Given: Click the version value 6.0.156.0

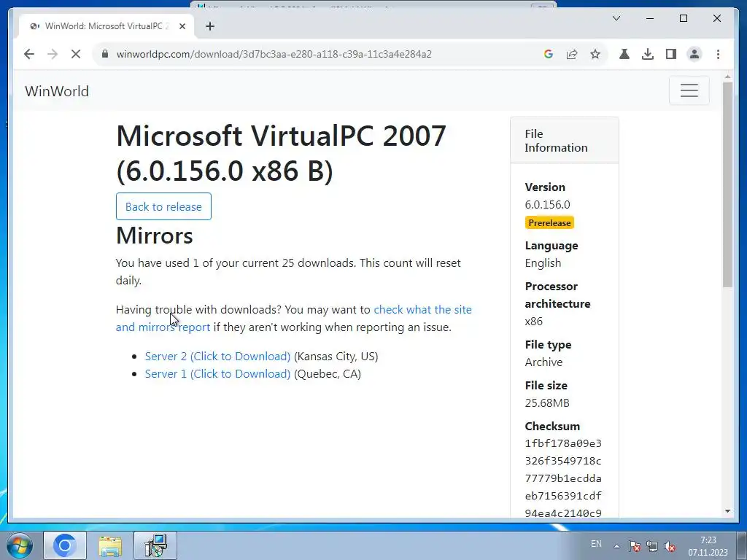Looking at the screenshot, I should (547, 205).
